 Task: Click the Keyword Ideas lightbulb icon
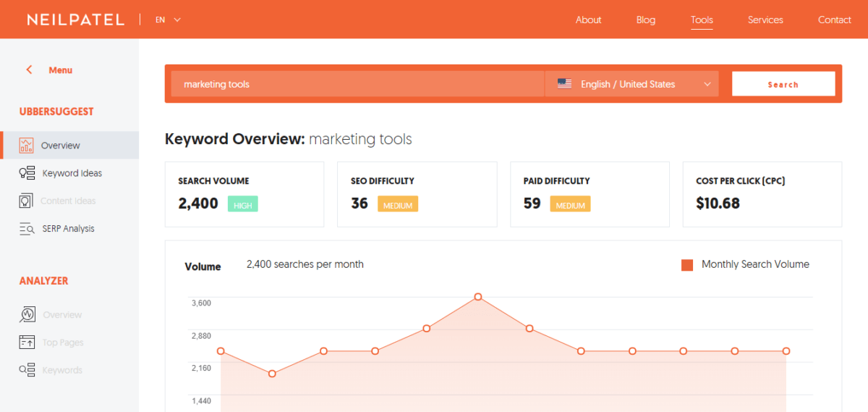27,173
